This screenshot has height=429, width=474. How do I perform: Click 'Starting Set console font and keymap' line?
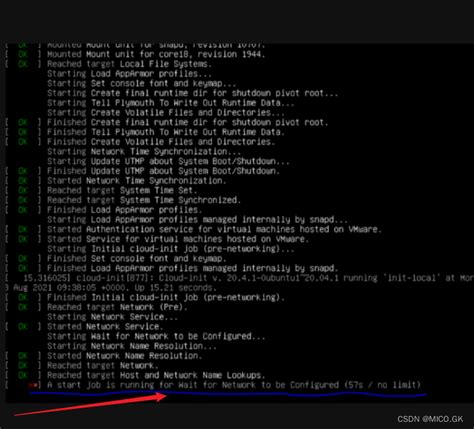pos(142,83)
